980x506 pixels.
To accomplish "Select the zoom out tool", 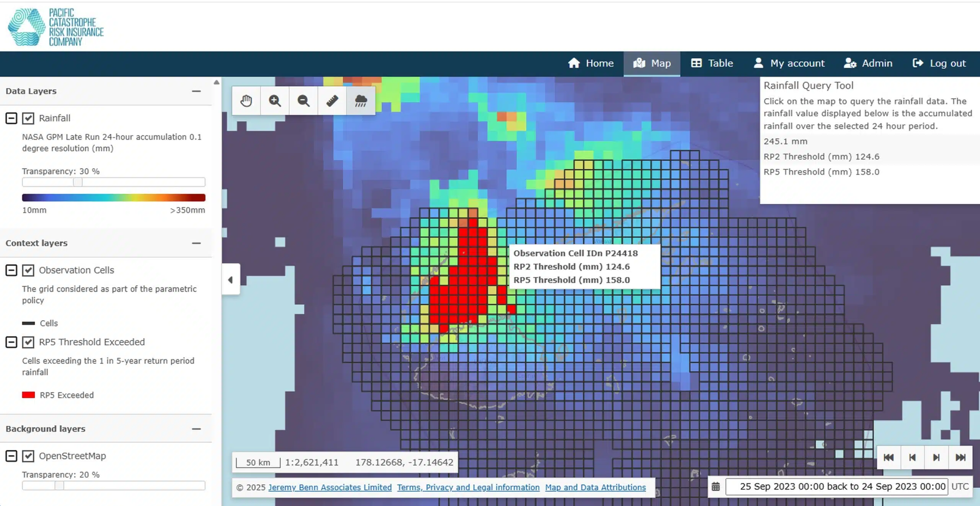I will pos(303,101).
